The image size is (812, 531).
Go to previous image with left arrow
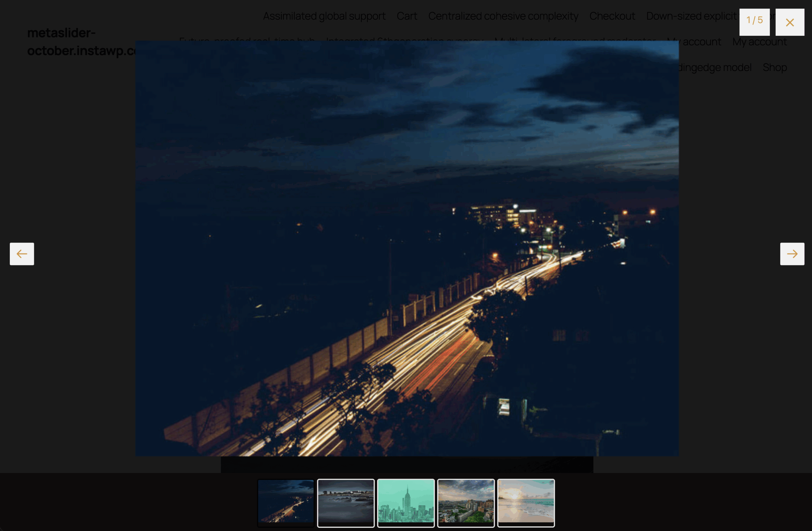(x=22, y=254)
